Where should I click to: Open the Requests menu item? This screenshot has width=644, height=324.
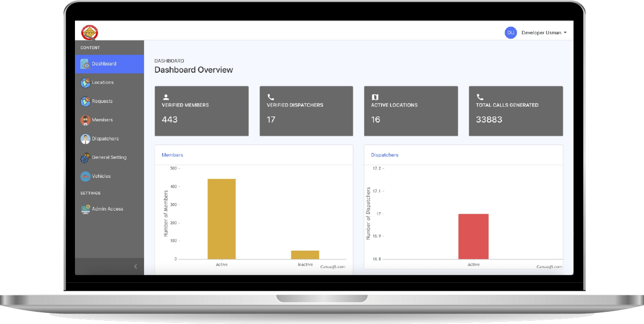[x=109, y=101]
